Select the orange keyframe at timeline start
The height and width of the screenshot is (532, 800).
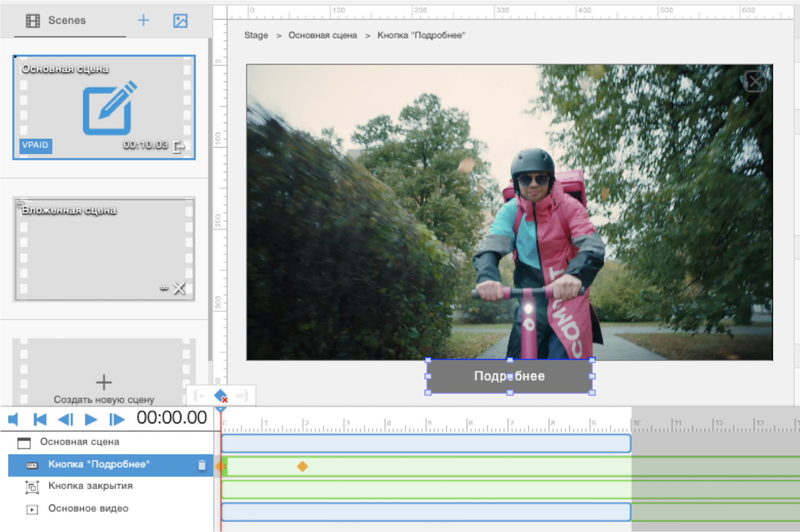point(220,466)
